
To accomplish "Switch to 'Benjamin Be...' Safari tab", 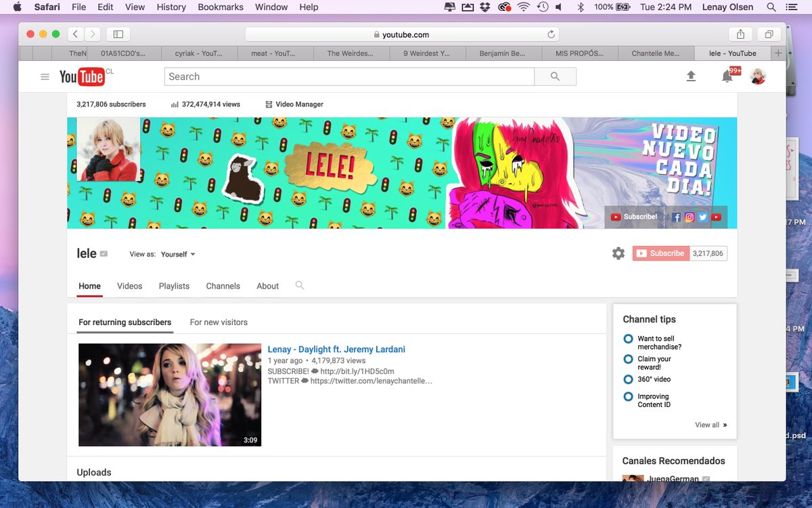I will coord(504,53).
